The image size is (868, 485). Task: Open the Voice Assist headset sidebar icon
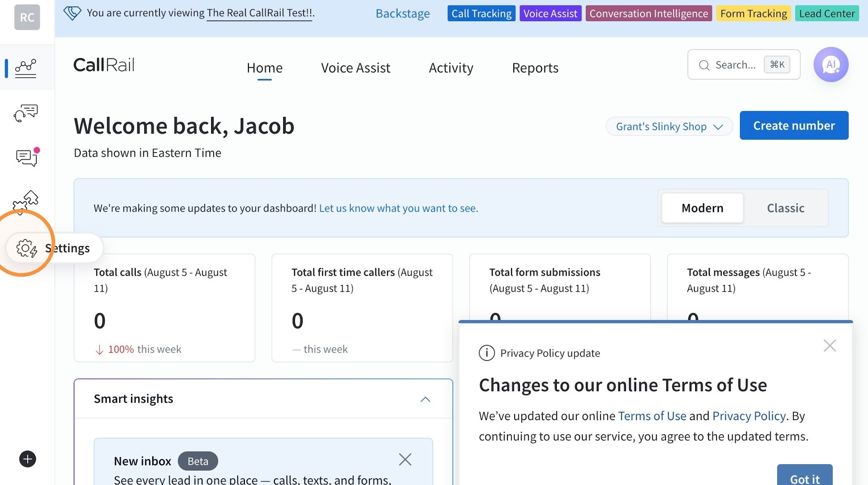click(26, 113)
